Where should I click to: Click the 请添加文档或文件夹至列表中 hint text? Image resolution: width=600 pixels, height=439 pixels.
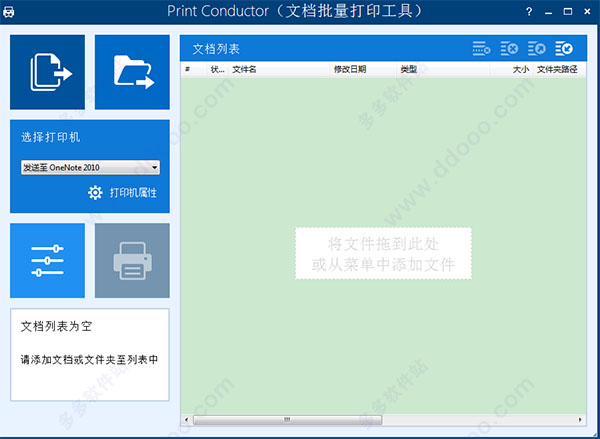[89, 360]
